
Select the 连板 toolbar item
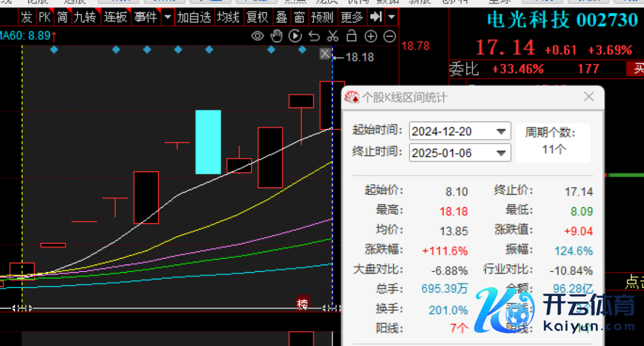click(x=116, y=17)
